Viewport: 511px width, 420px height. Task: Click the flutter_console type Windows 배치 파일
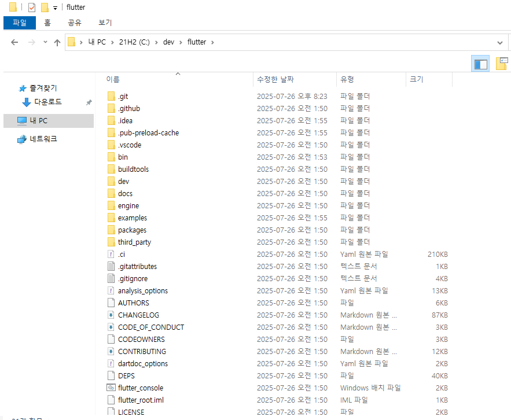tap(370, 388)
